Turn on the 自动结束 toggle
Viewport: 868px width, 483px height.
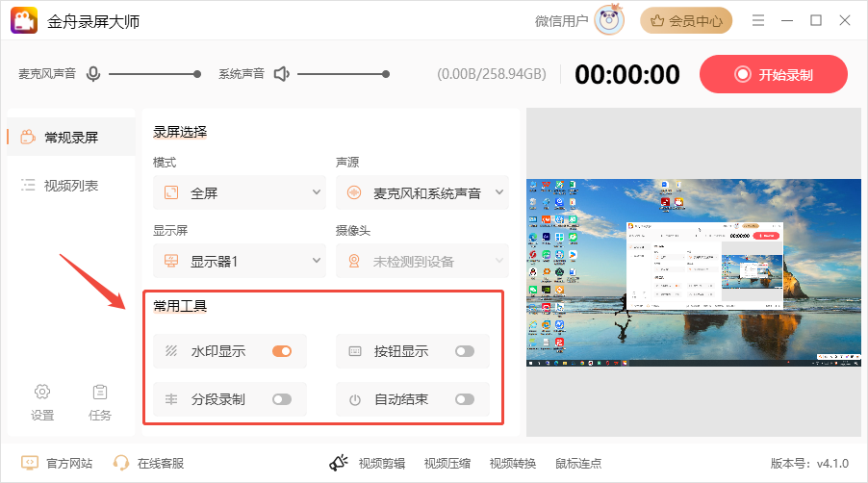click(465, 399)
